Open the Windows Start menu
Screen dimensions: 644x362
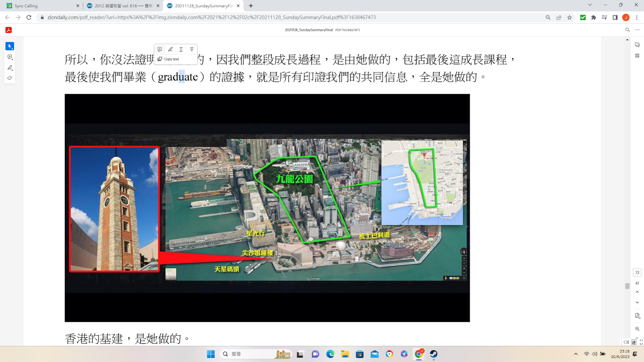[x=211, y=354]
